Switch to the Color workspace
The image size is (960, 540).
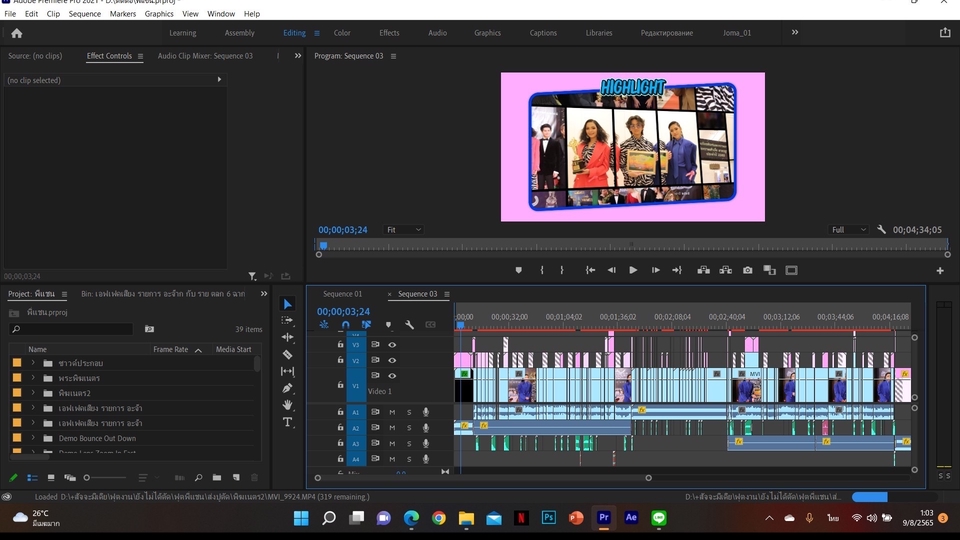coord(342,33)
